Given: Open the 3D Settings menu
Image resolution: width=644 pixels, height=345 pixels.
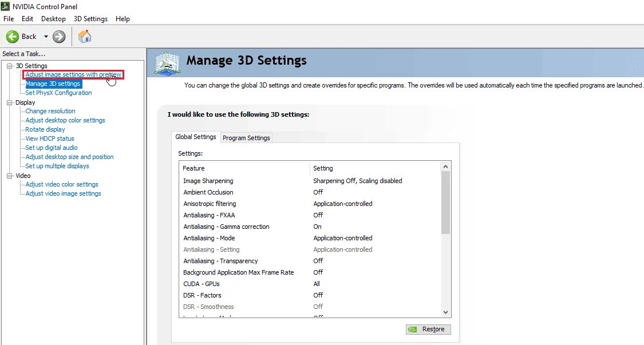Looking at the screenshot, I should point(90,19).
